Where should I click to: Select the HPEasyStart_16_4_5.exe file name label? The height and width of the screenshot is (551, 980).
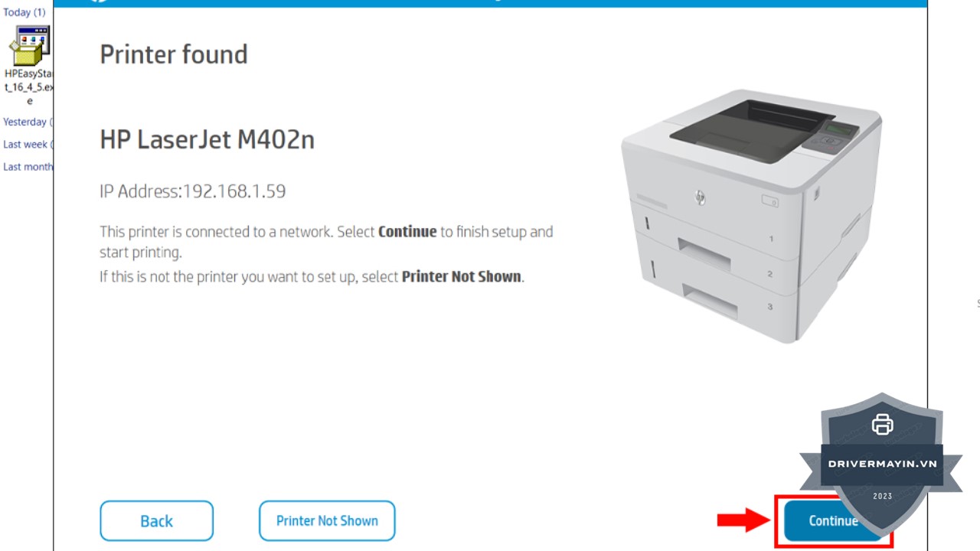[x=29, y=87]
